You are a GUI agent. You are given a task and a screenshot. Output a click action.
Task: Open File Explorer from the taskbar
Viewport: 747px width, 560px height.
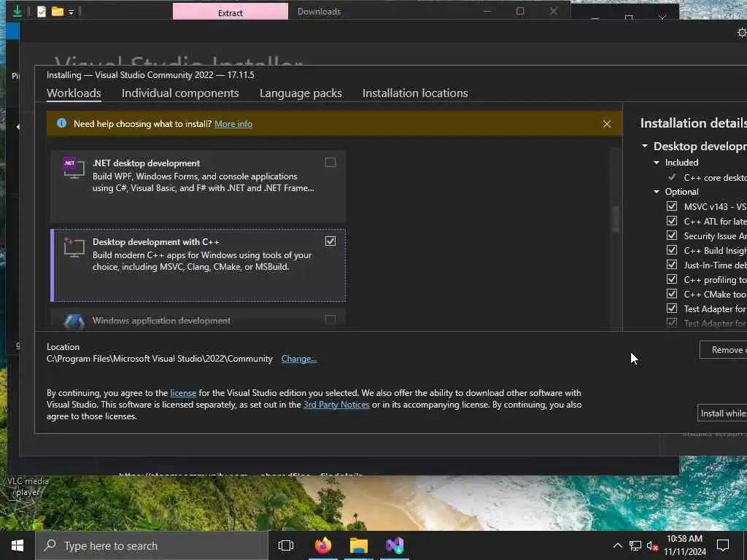tap(359, 545)
